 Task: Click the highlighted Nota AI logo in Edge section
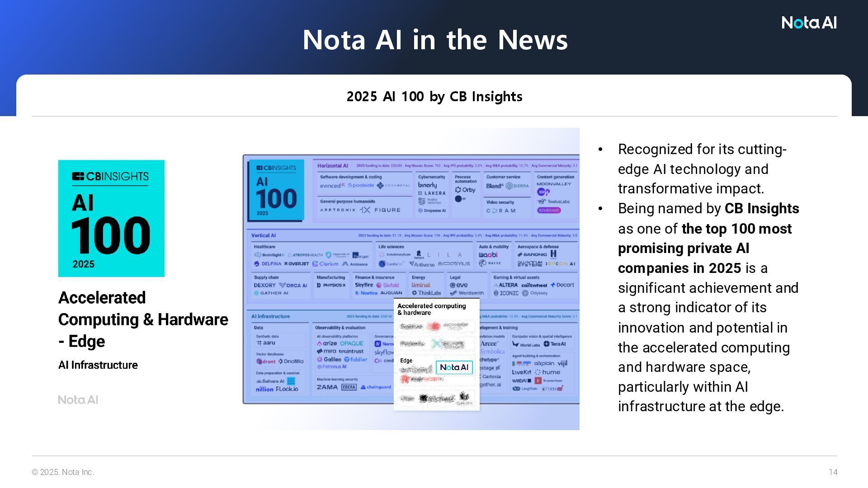click(x=454, y=367)
